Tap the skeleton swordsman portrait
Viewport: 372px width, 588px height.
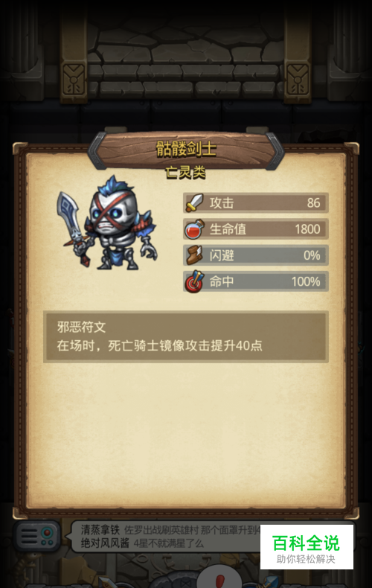[x=107, y=223]
